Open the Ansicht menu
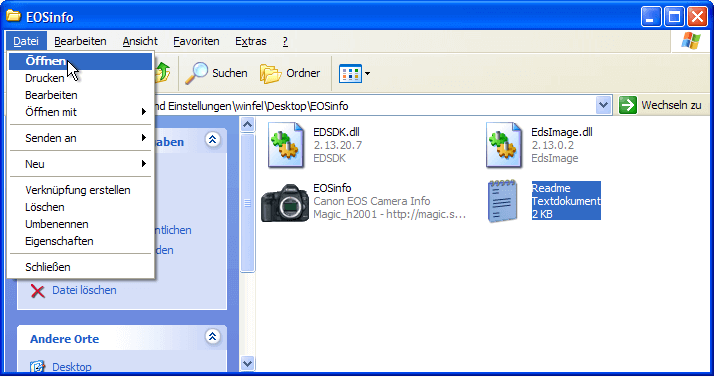 (140, 41)
